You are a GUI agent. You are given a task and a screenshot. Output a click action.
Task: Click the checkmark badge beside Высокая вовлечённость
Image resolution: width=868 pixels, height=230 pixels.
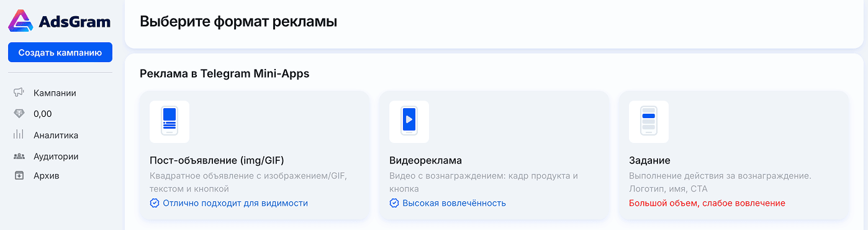pyautogui.click(x=394, y=203)
